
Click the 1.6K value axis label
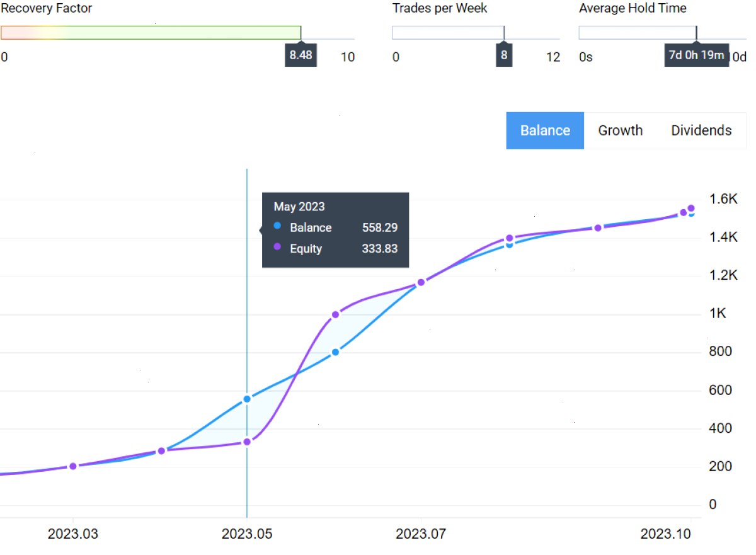click(x=723, y=199)
